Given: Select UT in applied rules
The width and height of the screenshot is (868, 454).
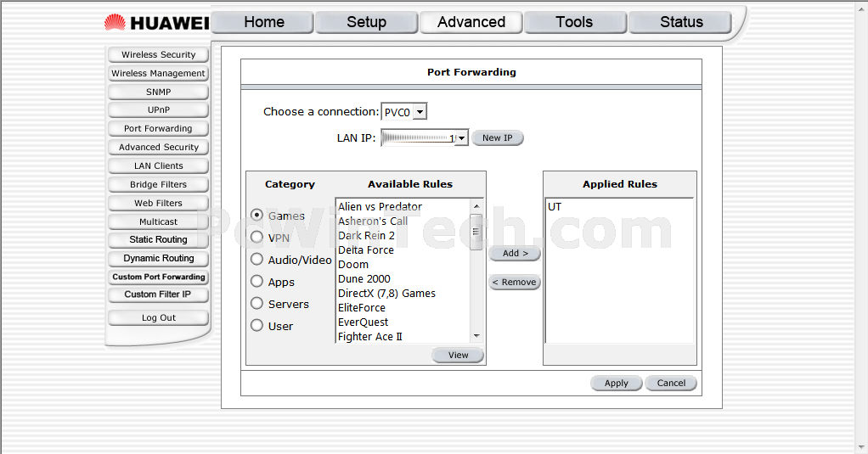Looking at the screenshot, I should coord(619,207).
